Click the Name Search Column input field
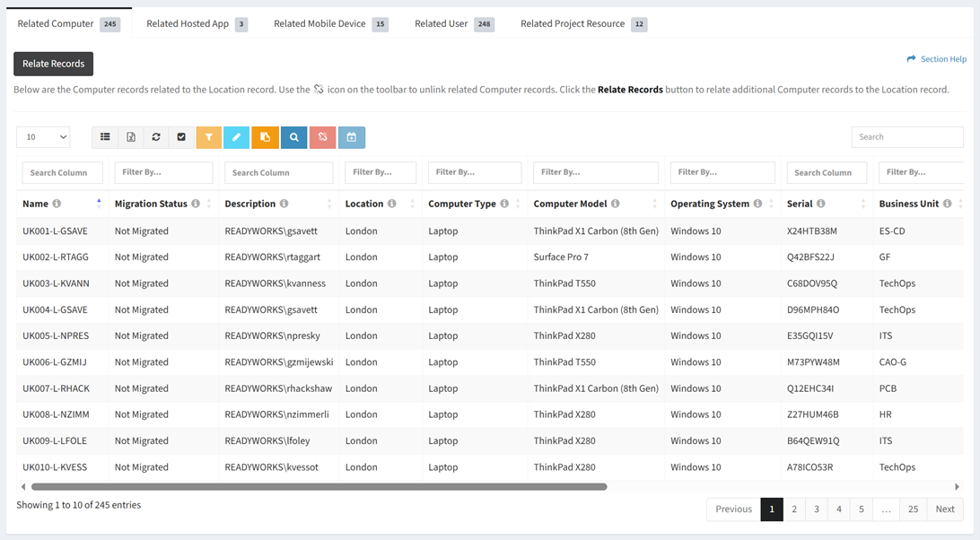980x540 pixels. [62, 172]
